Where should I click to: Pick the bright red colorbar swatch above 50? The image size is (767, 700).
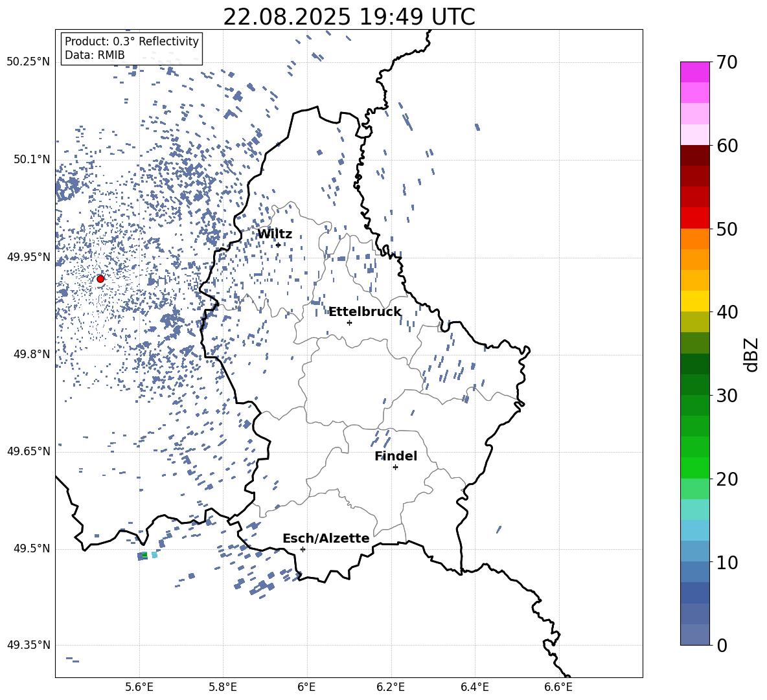tap(695, 218)
